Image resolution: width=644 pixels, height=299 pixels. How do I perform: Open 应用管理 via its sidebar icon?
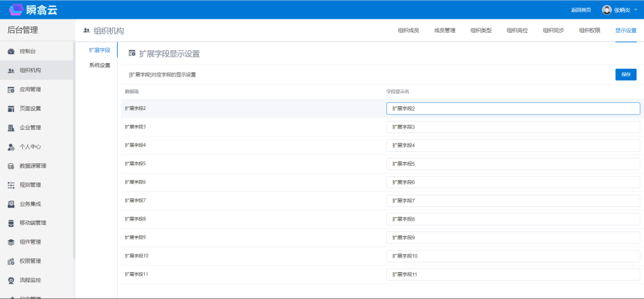tap(11, 89)
